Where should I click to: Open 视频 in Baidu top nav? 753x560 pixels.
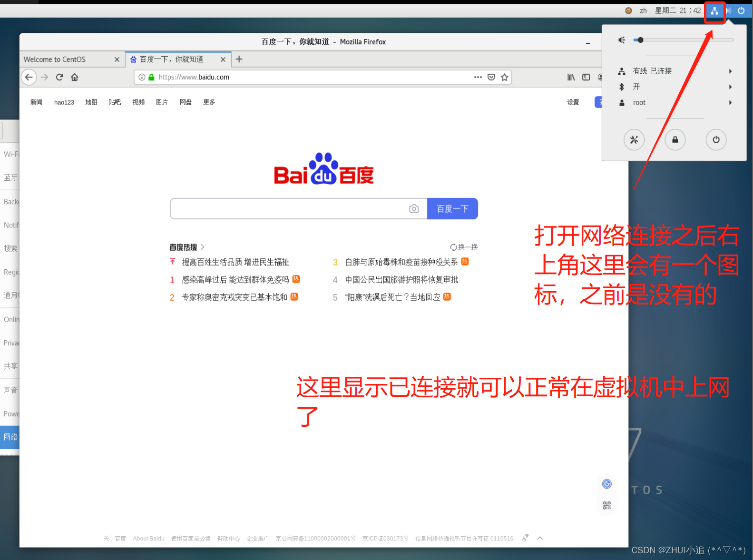(138, 102)
